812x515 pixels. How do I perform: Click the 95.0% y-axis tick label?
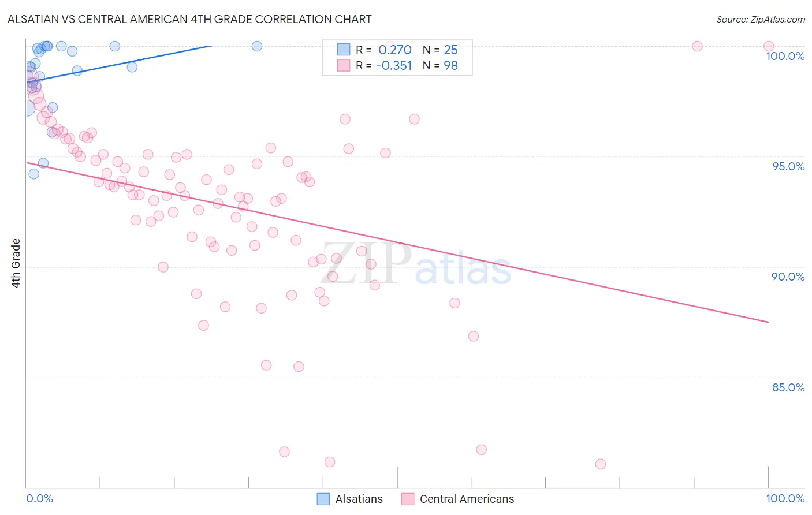coord(788,166)
